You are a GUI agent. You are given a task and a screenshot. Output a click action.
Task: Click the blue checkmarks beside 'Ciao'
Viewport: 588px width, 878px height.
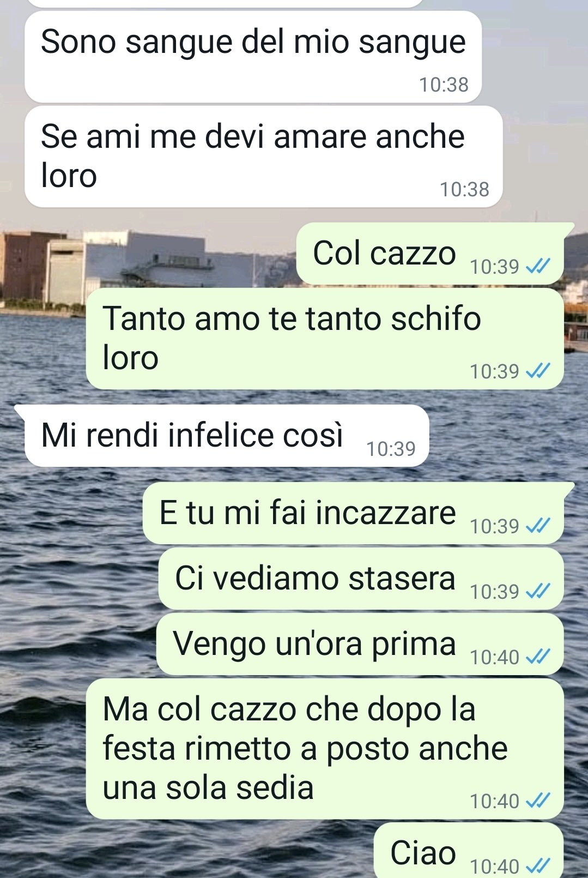(x=538, y=867)
